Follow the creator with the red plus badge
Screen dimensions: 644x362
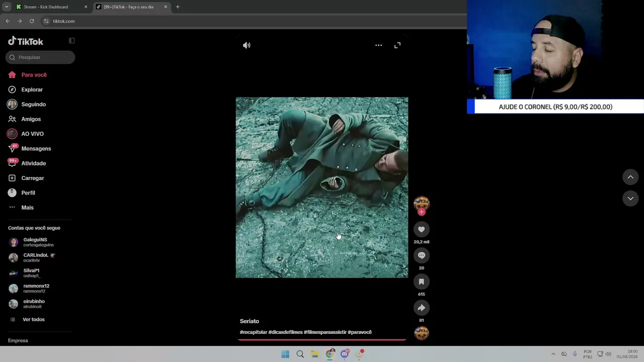(x=422, y=212)
